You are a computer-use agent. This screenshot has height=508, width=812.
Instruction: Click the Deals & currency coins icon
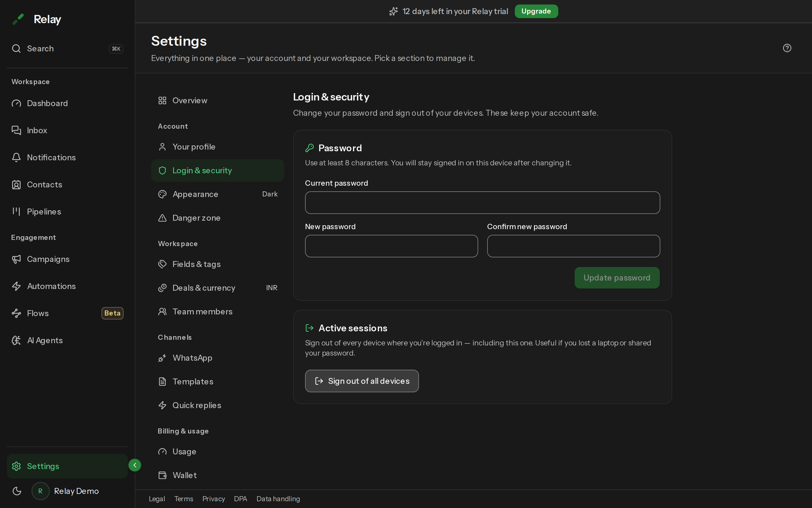pyautogui.click(x=162, y=288)
